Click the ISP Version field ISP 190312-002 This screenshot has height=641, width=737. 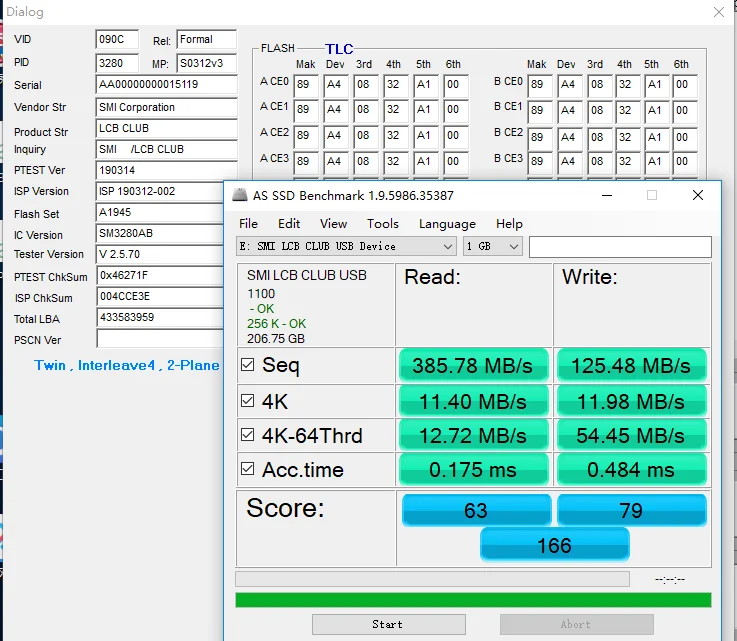point(160,191)
